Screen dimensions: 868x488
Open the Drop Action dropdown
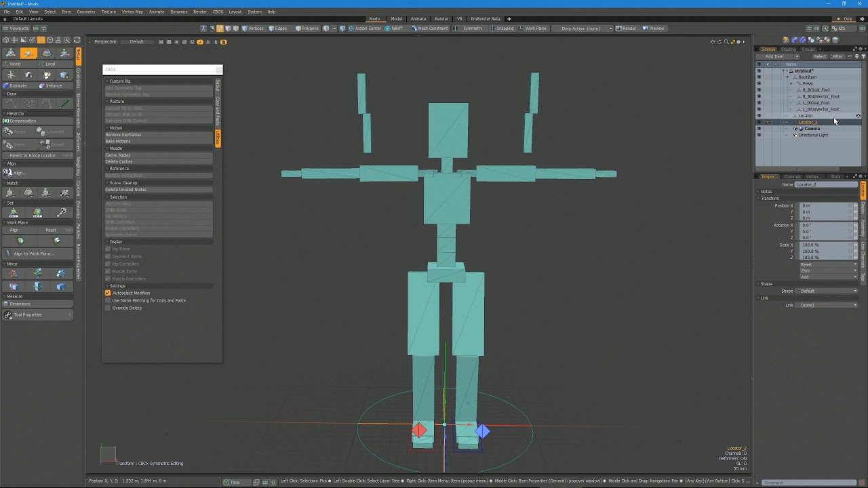[585, 28]
